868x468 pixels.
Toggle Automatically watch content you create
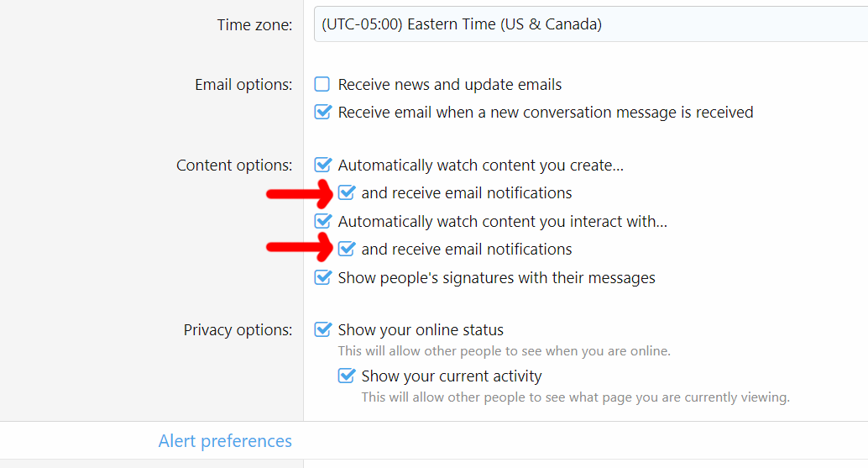tap(322, 165)
